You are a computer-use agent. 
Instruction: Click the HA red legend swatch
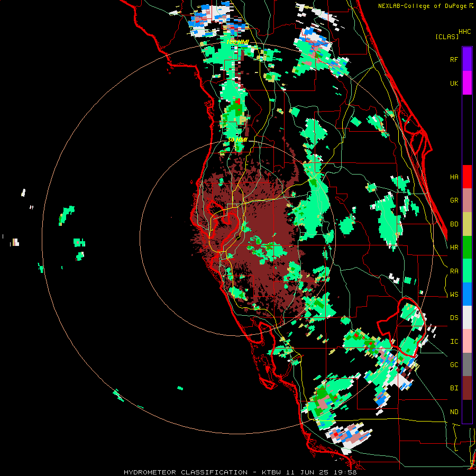pos(467,177)
